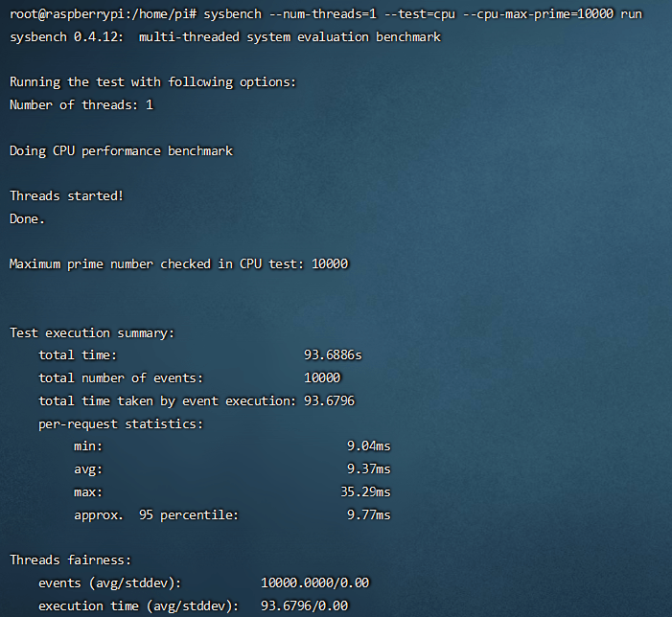
Task: Click the 'Running the test' options line
Action: pyautogui.click(x=153, y=82)
